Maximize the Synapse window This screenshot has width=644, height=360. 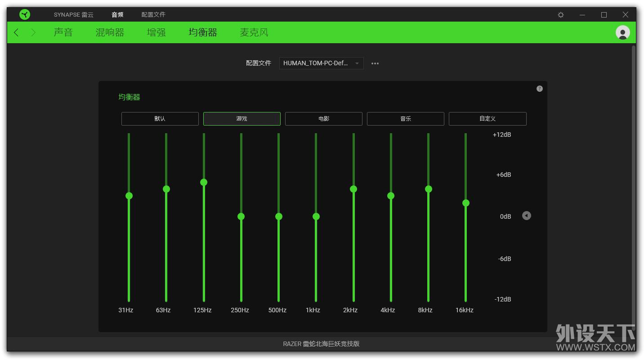click(x=604, y=15)
